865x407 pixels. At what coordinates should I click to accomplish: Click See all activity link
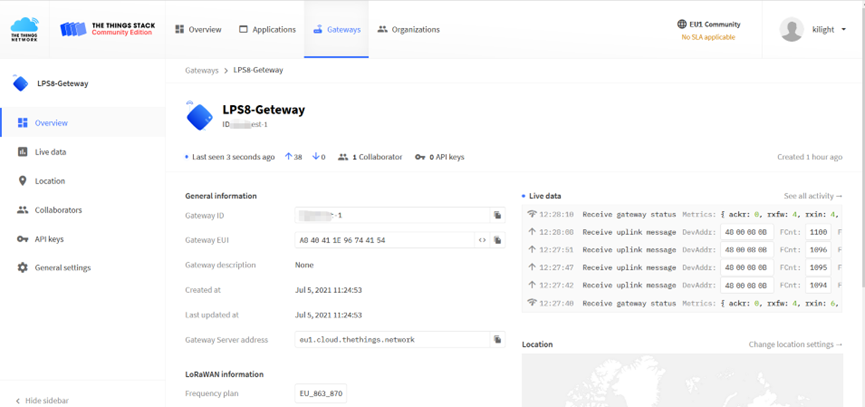[813, 196]
